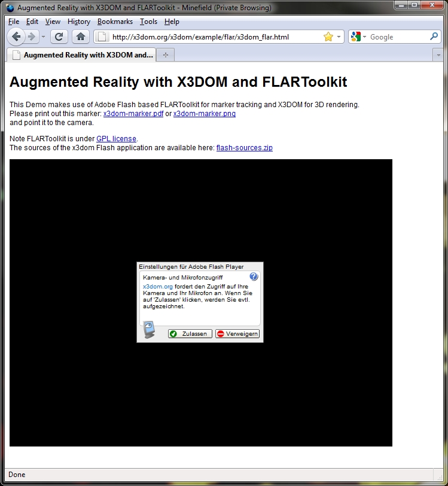Go to the home page

(x=81, y=37)
